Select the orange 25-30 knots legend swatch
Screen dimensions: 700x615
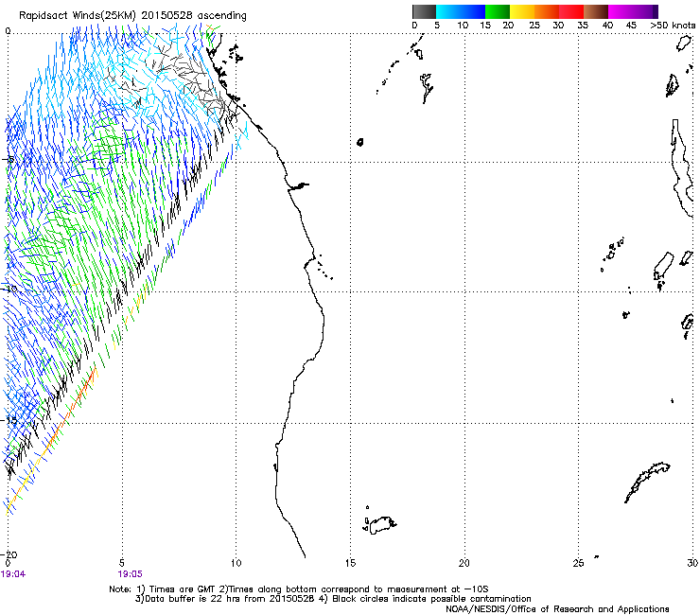pos(547,11)
